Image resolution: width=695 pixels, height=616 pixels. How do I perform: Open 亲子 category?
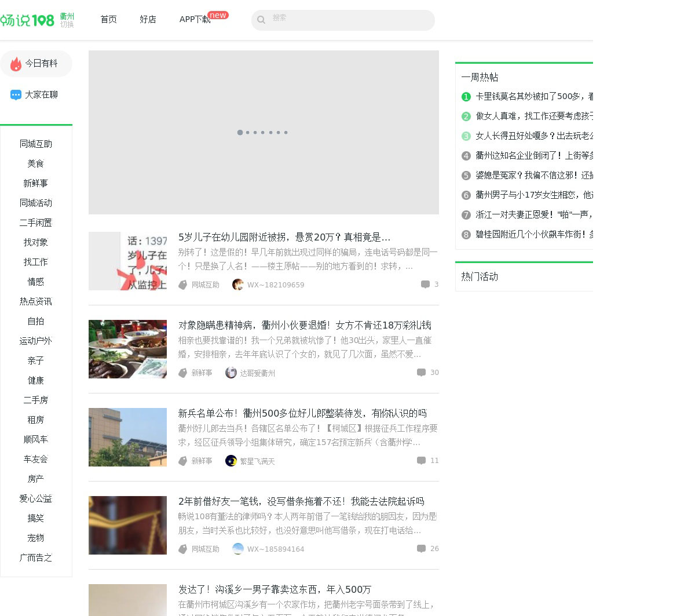click(x=36, y=360)
